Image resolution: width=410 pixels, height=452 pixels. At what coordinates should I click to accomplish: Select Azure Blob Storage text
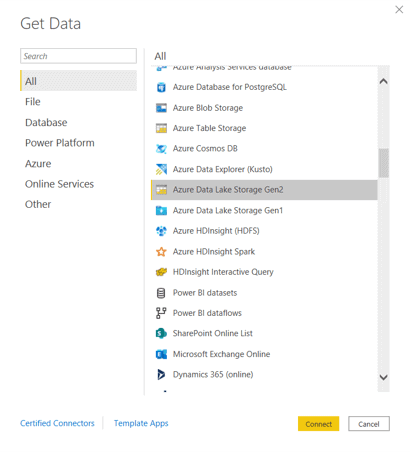click(208, 108)
